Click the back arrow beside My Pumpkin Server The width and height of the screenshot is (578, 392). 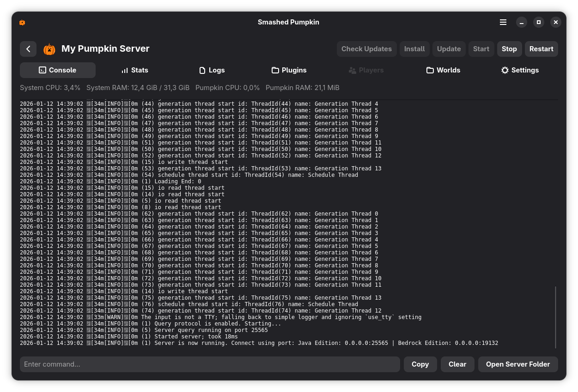[x=28, y=49]
